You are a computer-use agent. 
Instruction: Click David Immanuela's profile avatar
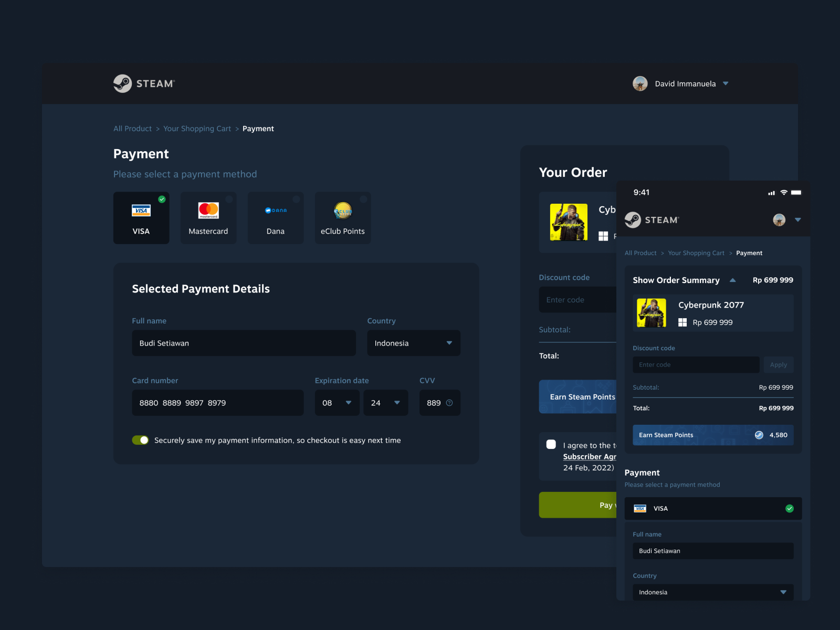[x=640, y=83]
